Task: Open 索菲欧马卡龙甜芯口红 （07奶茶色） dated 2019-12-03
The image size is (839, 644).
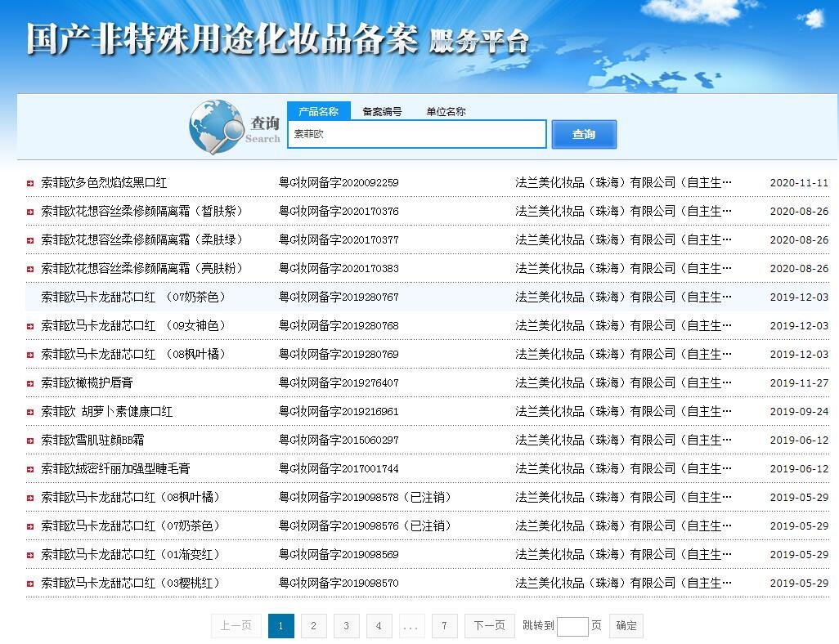Action: click(133, 297)
